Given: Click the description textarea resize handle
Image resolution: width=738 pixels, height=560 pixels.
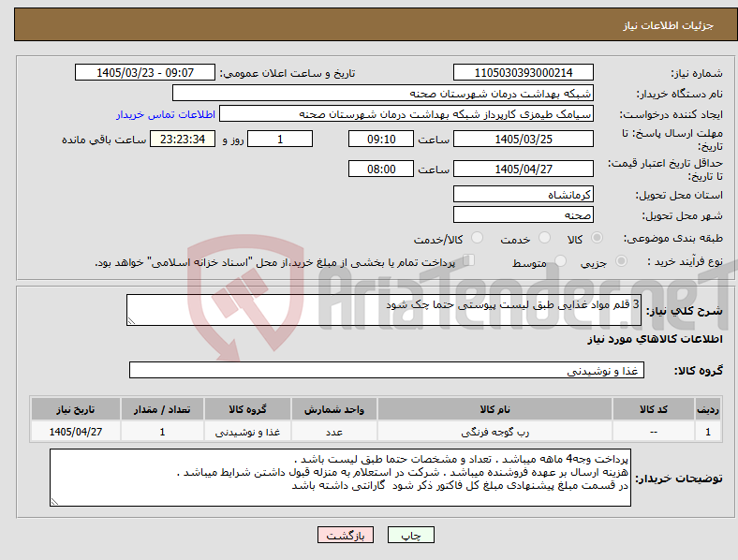Looking at the screenshot, I should (x=131, y=321).
